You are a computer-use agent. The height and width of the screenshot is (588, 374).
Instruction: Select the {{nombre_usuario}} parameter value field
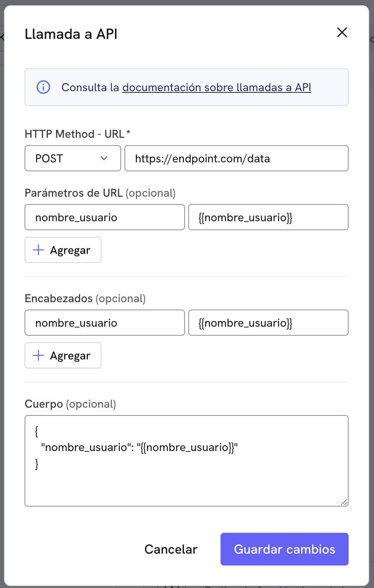[x=268, y=217]
